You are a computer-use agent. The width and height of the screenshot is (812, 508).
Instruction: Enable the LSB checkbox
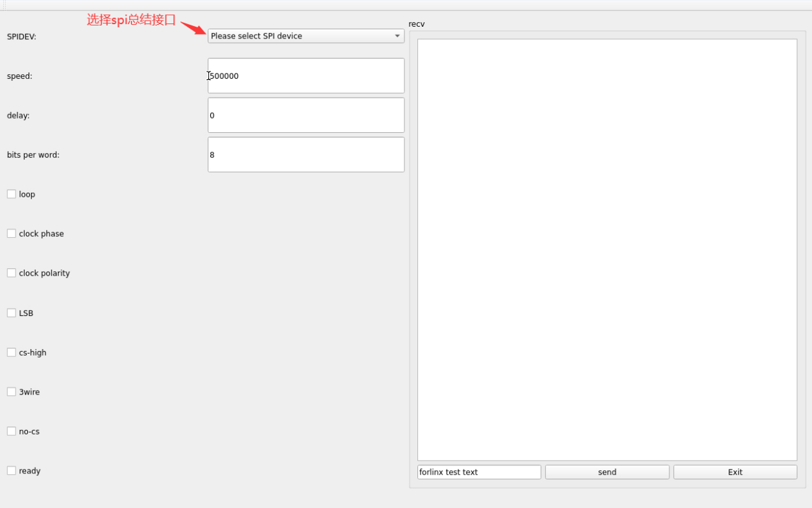(12, 313)
